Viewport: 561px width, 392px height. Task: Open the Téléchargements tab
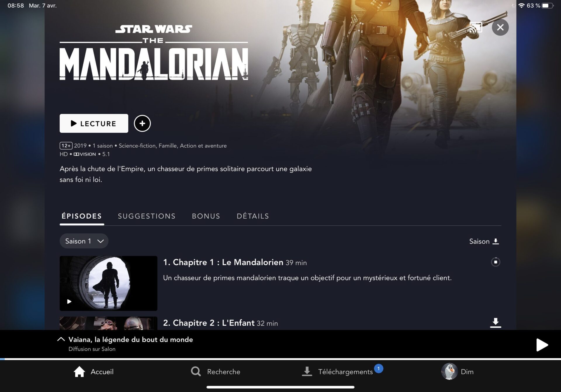point(337,372)
